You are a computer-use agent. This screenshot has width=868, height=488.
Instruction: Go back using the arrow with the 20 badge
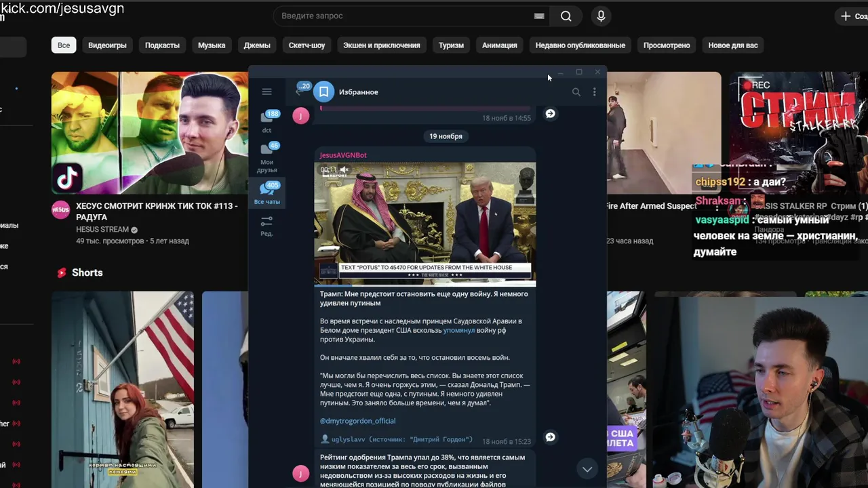pyautogui.click(x=302, y=89)
